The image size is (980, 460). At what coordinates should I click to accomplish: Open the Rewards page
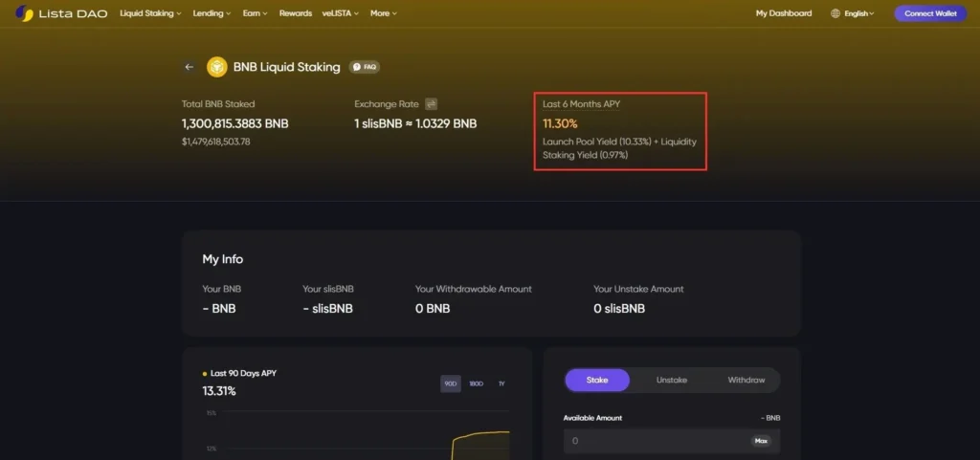point(296,13)
